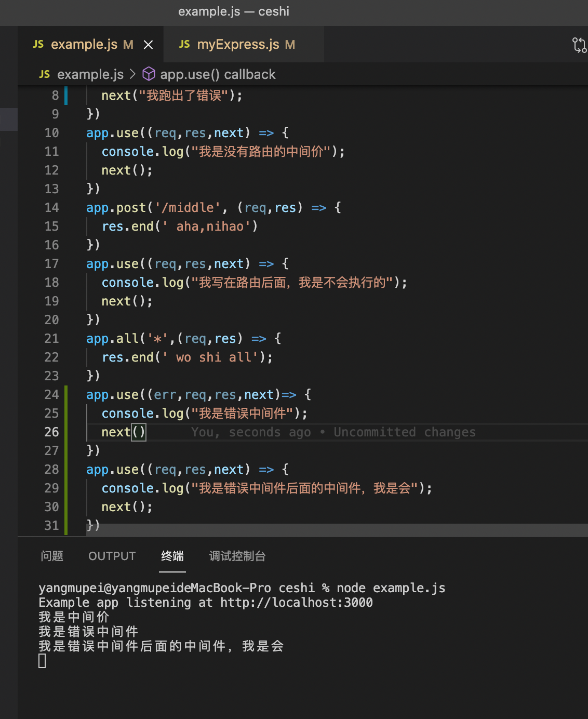Click the example.js breadcrumb item
Screen dimensions: 588x719
[90, 74]
